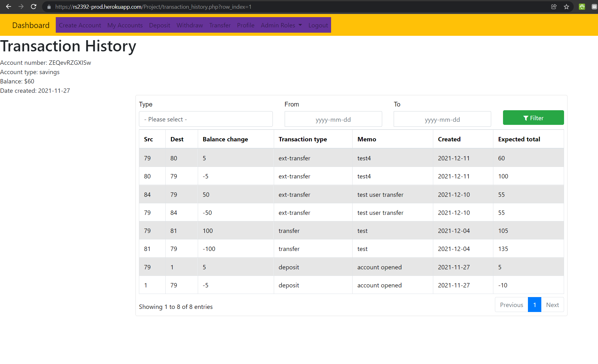This screenshot has width=598, height=364.
Task: Select the Logout option
Action: point(318,25)
